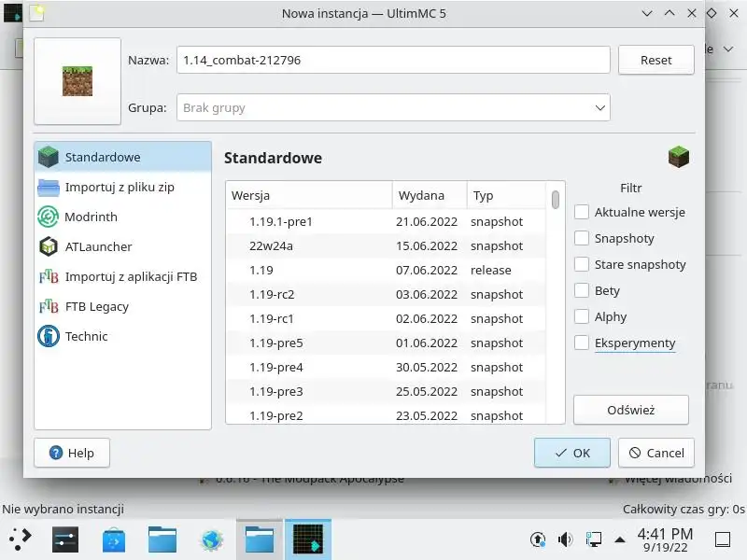Image resolution: width=747 pixels, height=560 pixels.
Task: Open the updates tray icon
Action: 538,539
